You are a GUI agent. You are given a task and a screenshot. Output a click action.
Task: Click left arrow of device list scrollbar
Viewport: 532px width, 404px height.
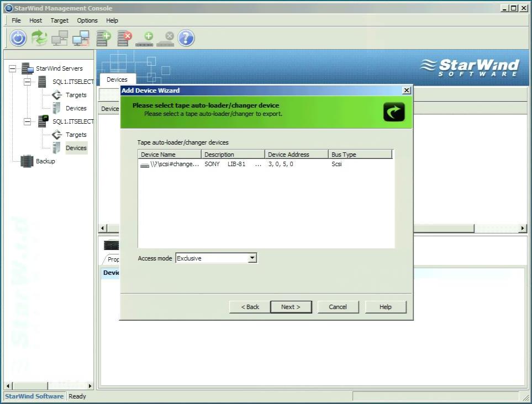[x=102, y=228]
